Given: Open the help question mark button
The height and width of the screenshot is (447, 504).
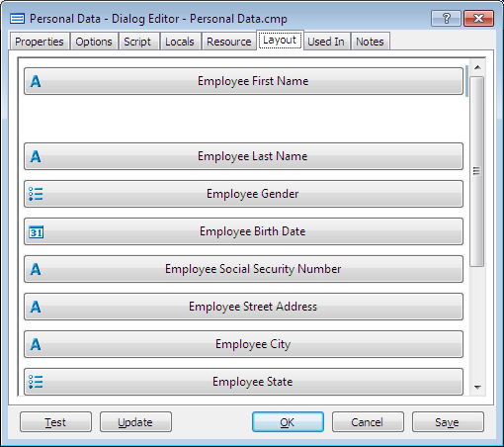Looking at the screenshot, I should click(446, 18).
